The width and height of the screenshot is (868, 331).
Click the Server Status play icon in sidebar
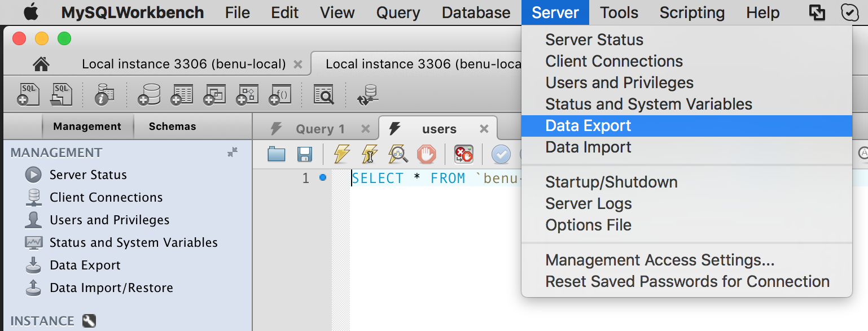click(34, 175)
